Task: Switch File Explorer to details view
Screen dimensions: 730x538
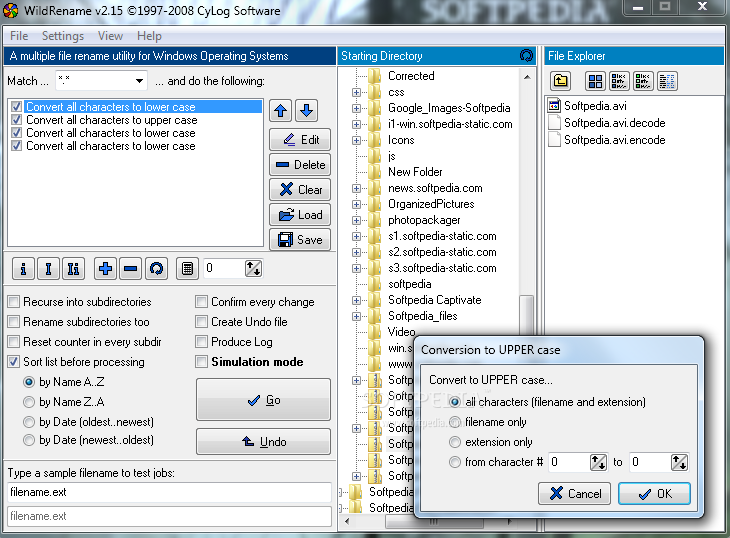Action: pyautogui.click(x=667, y=81)
